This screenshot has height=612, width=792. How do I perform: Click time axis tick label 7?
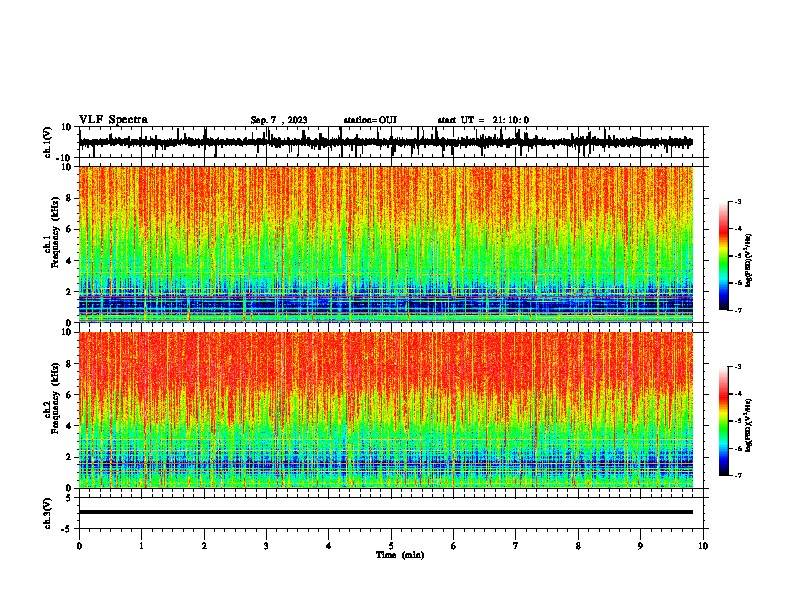point(516,546)
